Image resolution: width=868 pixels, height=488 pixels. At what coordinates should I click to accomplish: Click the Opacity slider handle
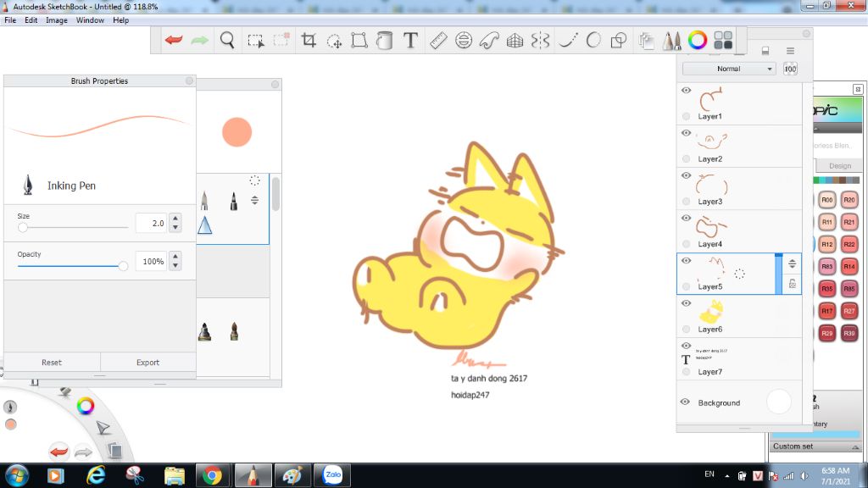[x=123, y=266]
